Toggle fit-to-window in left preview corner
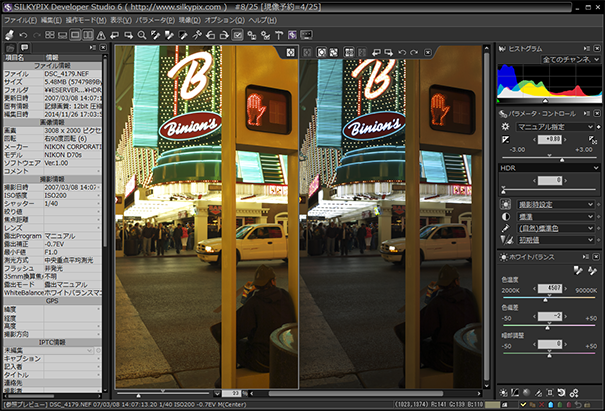This screenshot has height=411, width=605. 290,52
